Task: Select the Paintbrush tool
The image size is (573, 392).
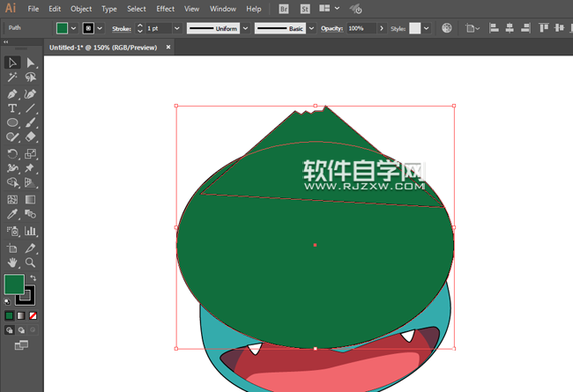Action: tap(30, 122)
